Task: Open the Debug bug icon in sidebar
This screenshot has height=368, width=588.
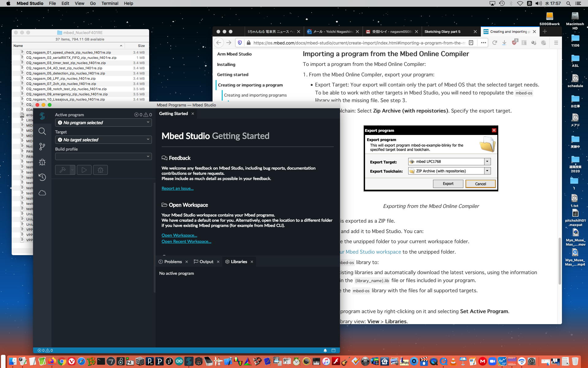Action: (x=42, y=162)
